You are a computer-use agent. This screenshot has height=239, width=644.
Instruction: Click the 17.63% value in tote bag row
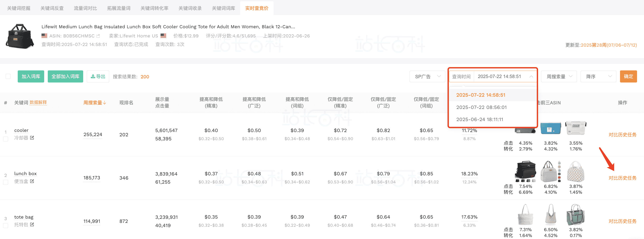(x=469, y=217)
